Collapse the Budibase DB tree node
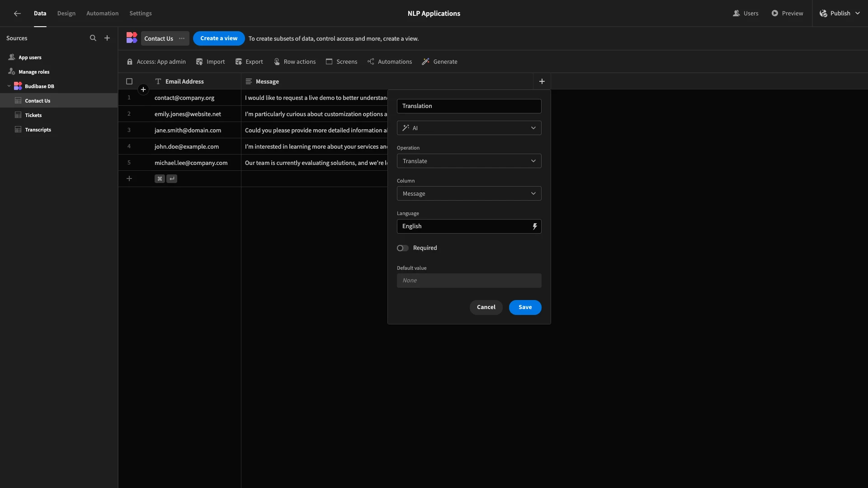This screenshot has width=868, height=488. [x=9, y=86]
